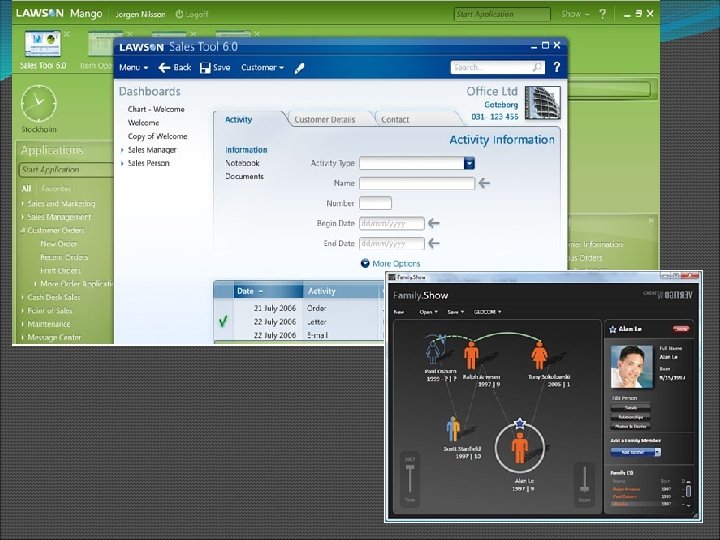
Task: Click the Save floppy disk icon in Sales Tool
Action: click(x=205, y=68)
